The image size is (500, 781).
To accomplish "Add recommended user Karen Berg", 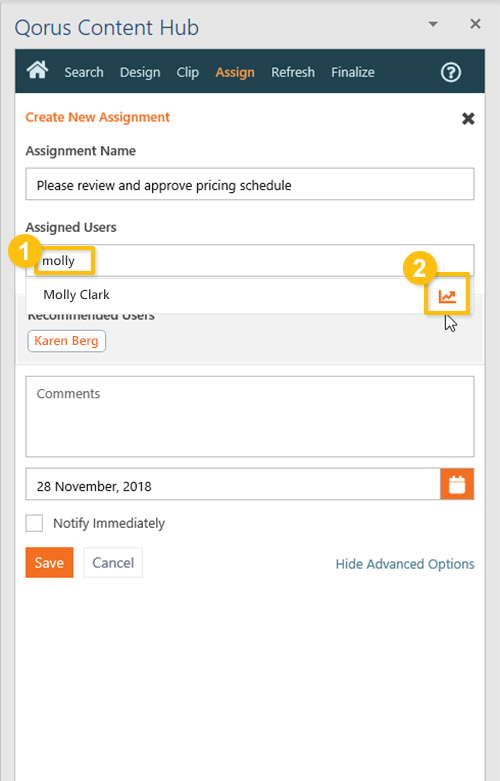I will click(66, 341).
